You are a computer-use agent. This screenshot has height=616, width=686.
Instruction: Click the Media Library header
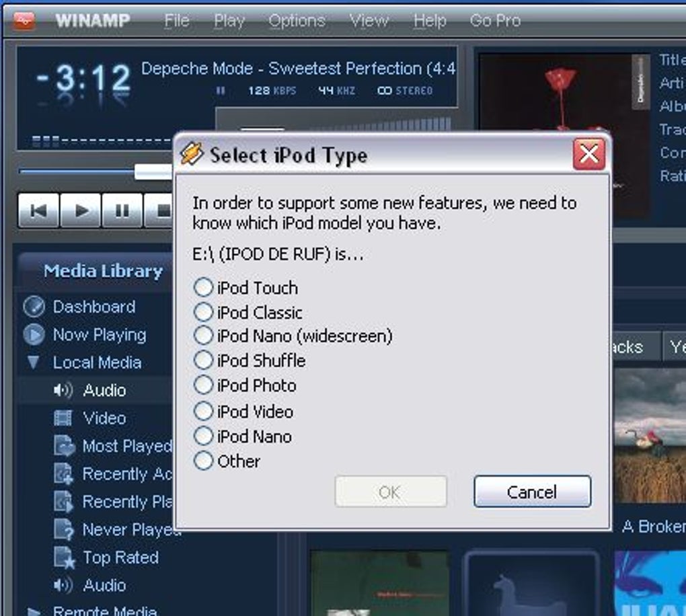tap(104, 271)
